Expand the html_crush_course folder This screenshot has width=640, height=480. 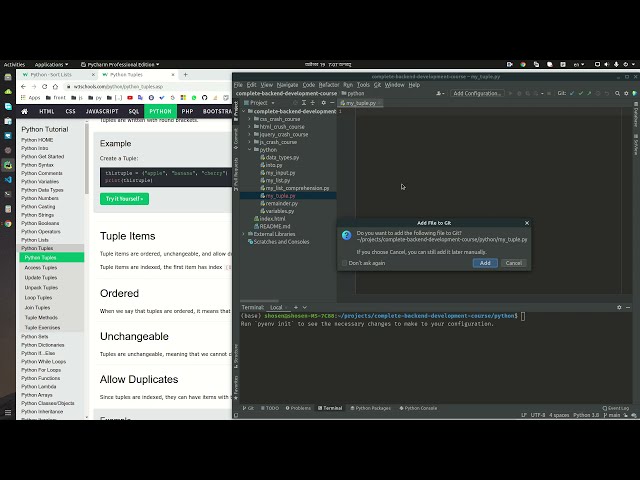tap(249, 127)
